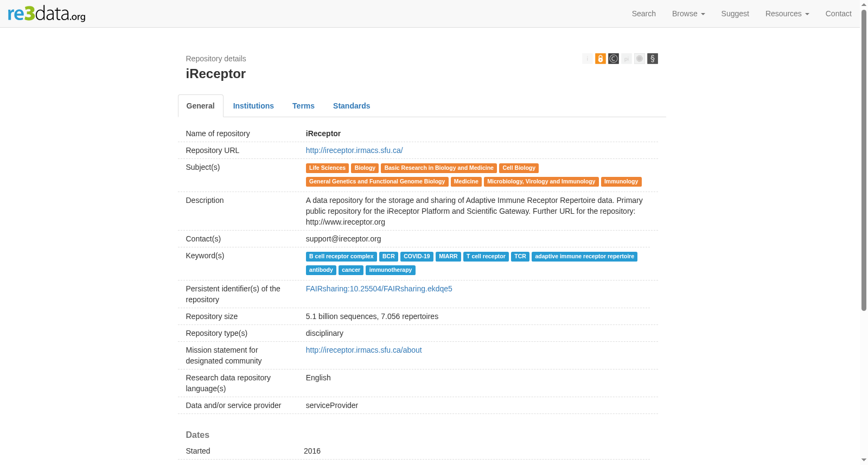Click the 'Repository size' field label

point(212,316)
